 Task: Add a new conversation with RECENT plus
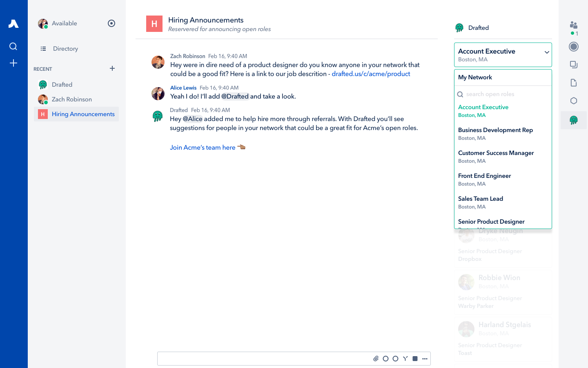click(112, 68)
